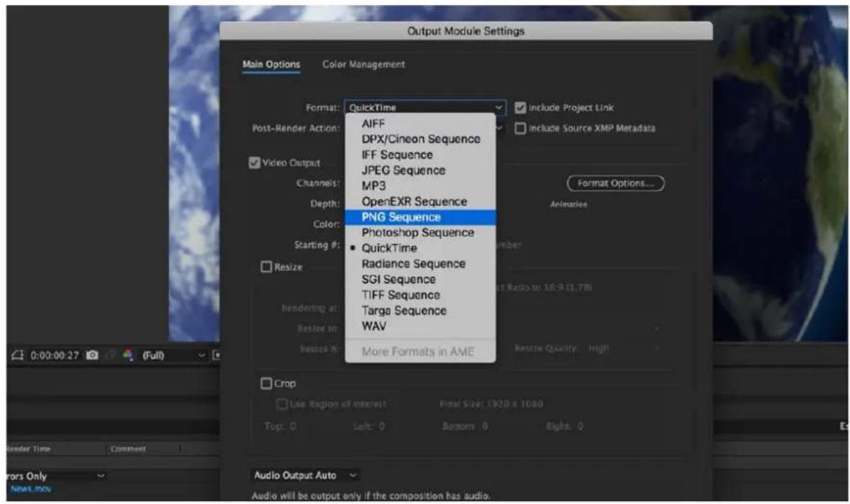The height and width of the screenshot is (504, 850).
Task: Uncheck the Video Output checkbox
Action: click(x=255, y=162)
